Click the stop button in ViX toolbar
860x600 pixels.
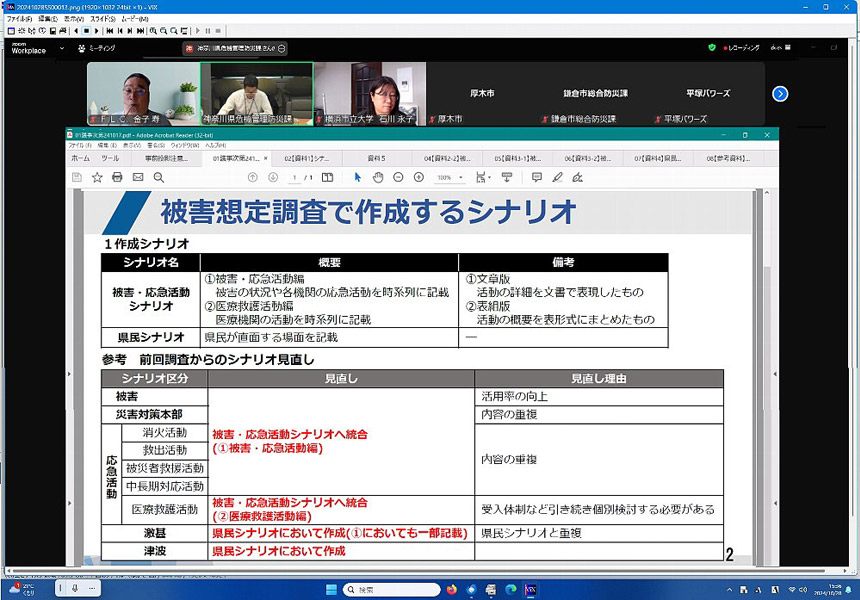[87, 31]
